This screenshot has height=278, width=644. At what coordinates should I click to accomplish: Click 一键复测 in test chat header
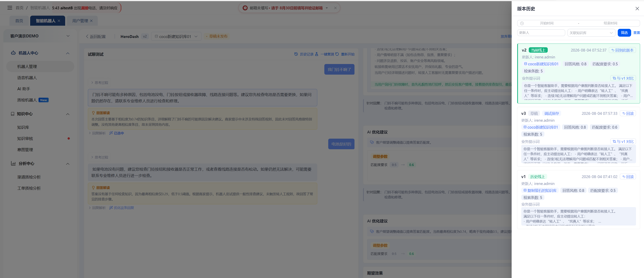point(324,54)
